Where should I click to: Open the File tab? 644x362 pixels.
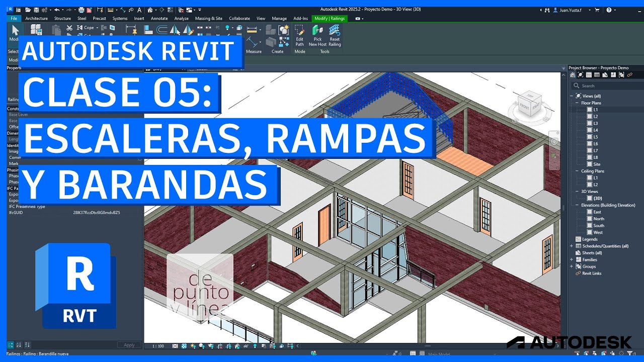14,19
